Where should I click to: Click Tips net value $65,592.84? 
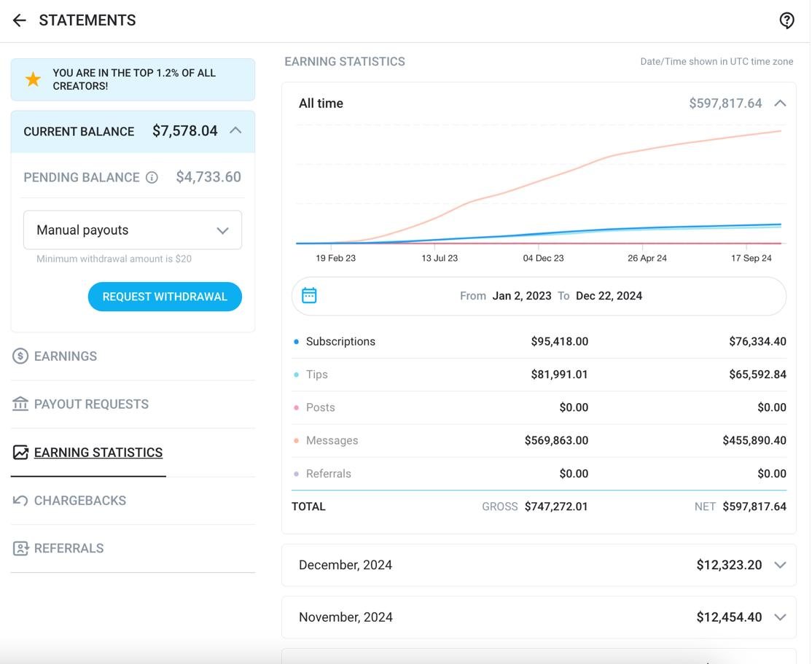757,375
